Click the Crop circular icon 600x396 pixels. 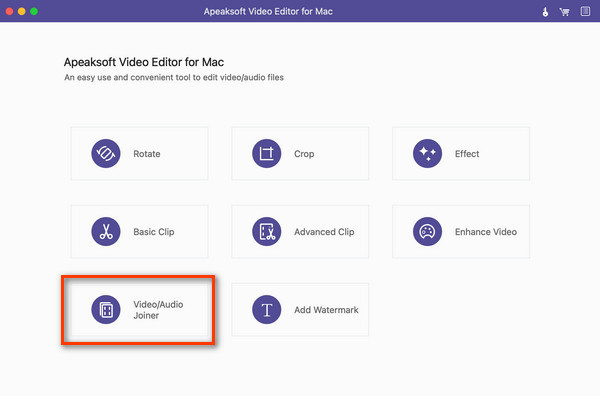point(266,153)
